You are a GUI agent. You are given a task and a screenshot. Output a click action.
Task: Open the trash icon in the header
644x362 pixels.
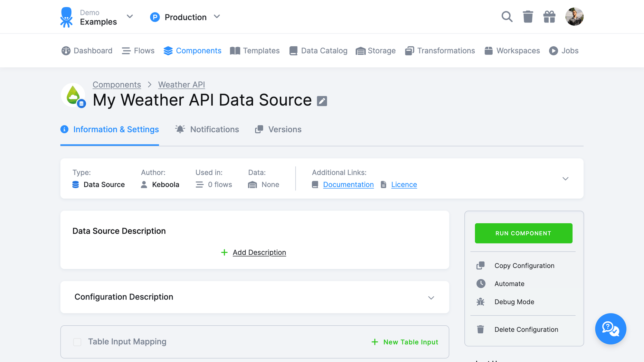[528, 16]
